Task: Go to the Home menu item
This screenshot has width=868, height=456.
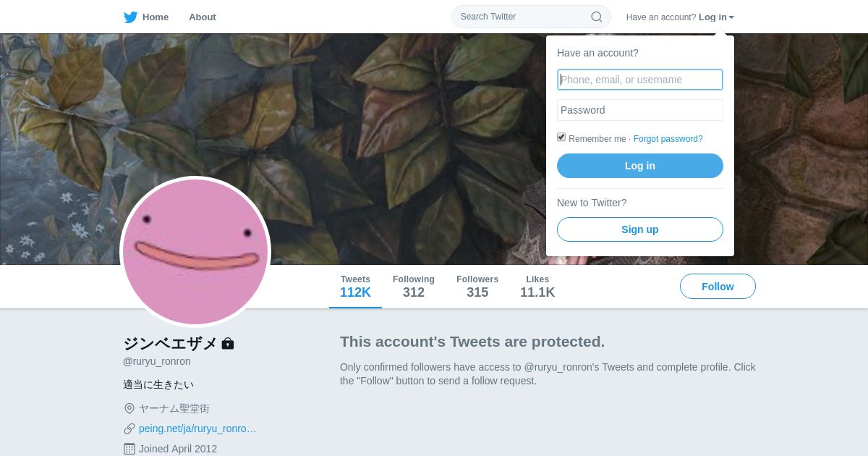Action: pos(156,17)
